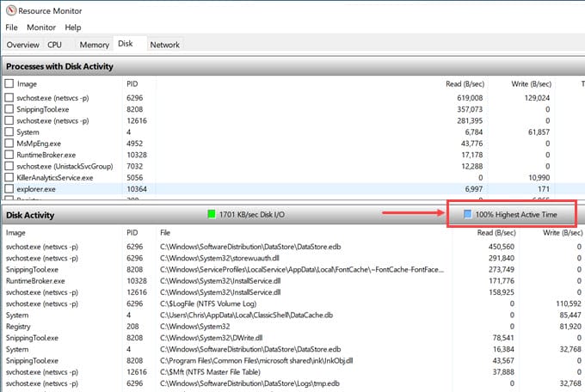
Task: Click PID 208 in Disk Activity
Action: pyautogui.click(x=132, y=327)
